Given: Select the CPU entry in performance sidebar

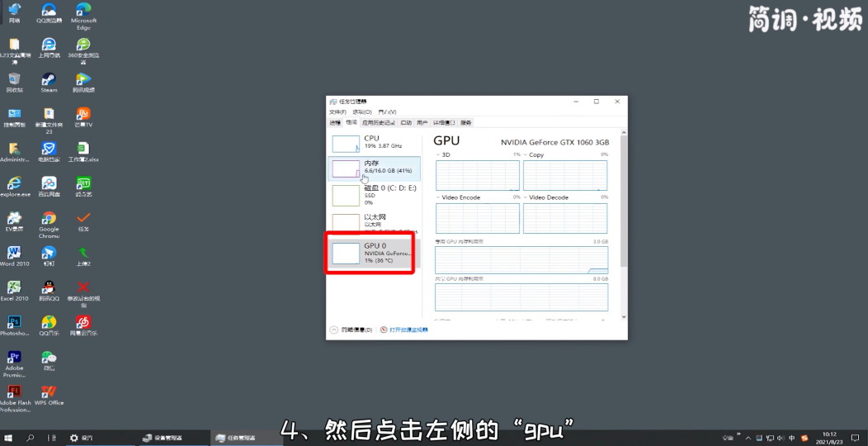Looking at the screenshot, I should click(374, 142).
